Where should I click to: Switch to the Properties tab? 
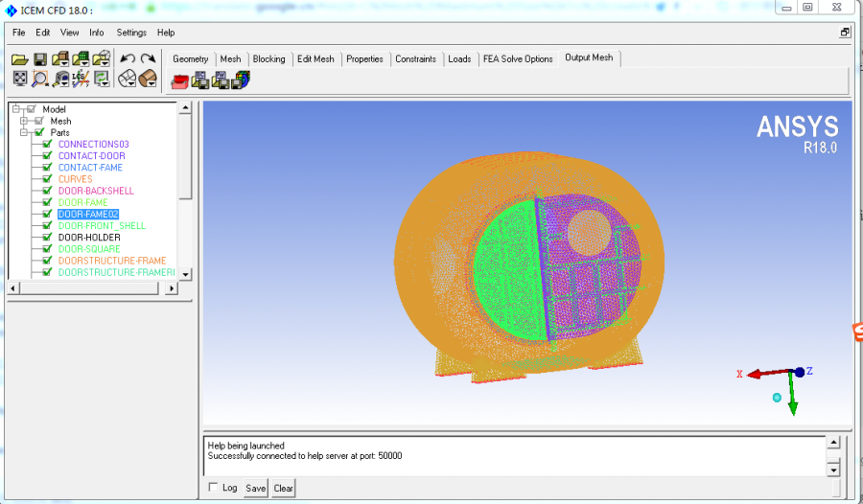pyautogui.click(x=364, y=58)
